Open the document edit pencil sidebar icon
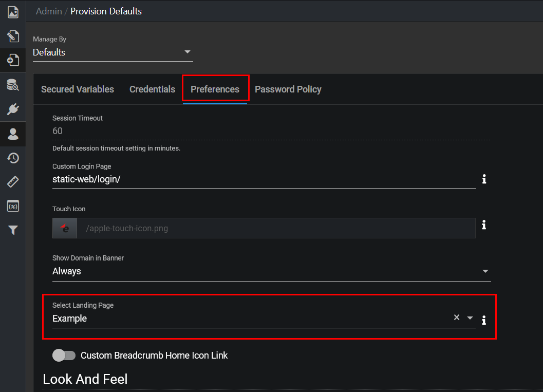The height and width of the screenshot is (392, 543). pos(13,36)
